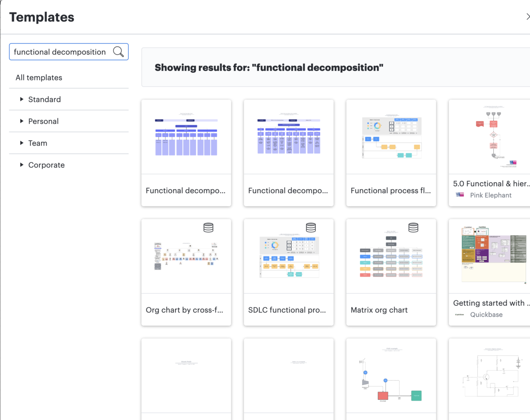Click the search magnifying glass icon
The image size is (530, 420).
[118, 52]
